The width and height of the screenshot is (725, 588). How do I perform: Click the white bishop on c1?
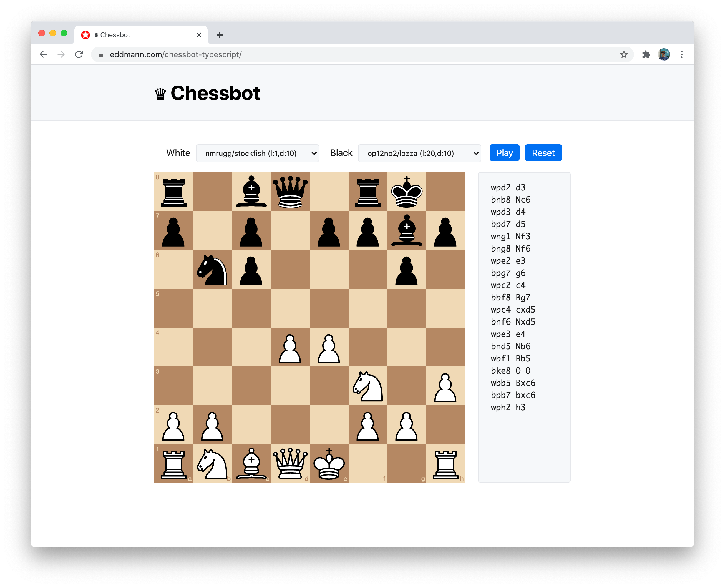point(251,464)
